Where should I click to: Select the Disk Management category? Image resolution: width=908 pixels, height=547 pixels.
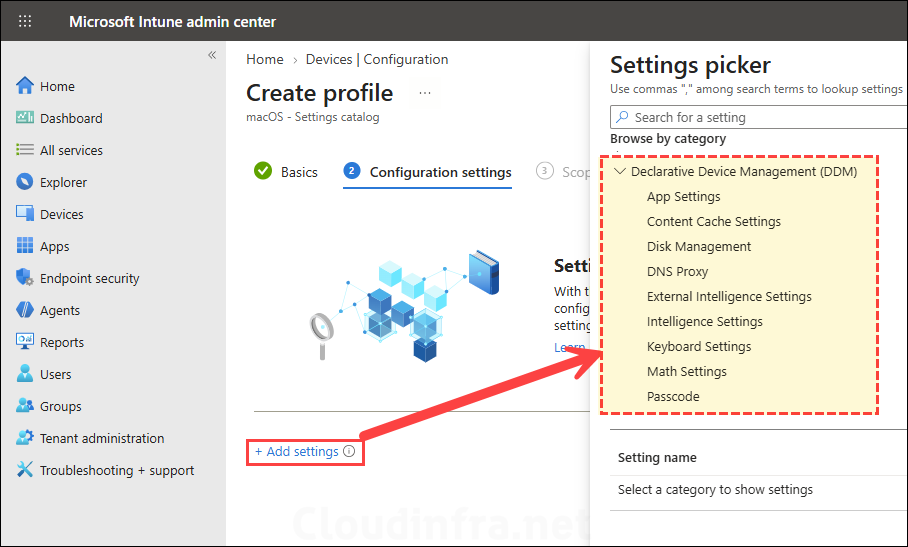(698, 247)
